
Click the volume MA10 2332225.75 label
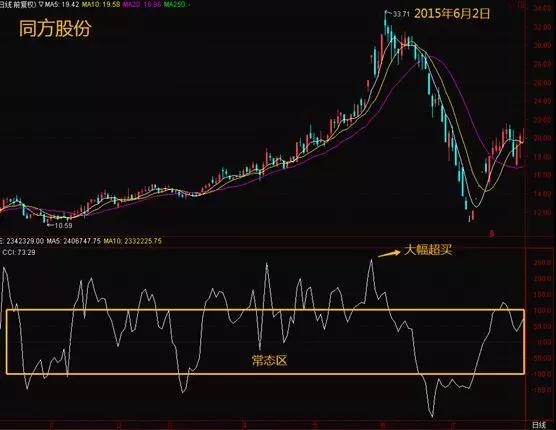tap(133, 241)
